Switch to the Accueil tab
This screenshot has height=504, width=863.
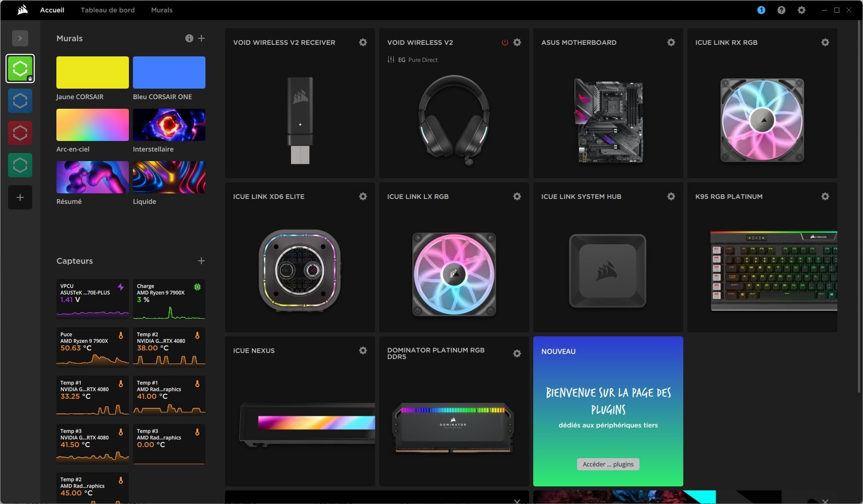click(52, 10)
